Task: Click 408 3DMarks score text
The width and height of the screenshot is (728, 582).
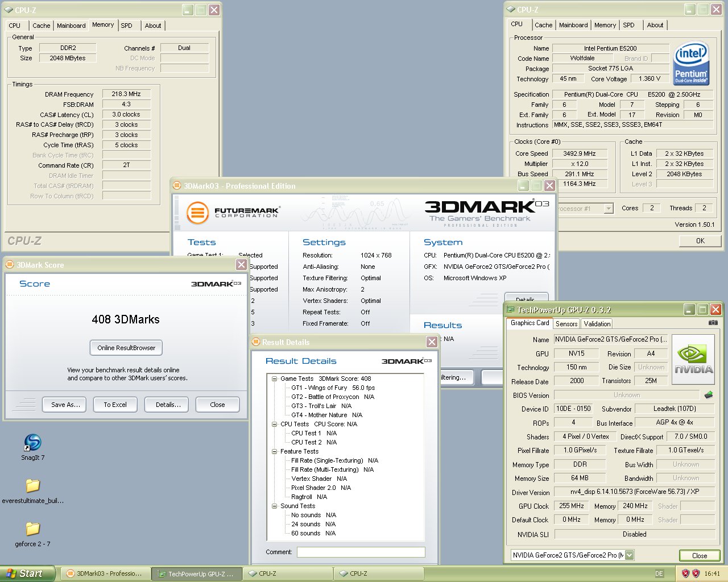Action: [x=126, y=319]
